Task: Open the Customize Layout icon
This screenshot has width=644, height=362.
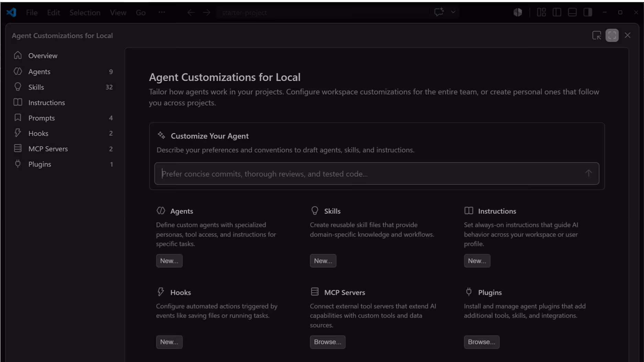Action: pos(542,12)
